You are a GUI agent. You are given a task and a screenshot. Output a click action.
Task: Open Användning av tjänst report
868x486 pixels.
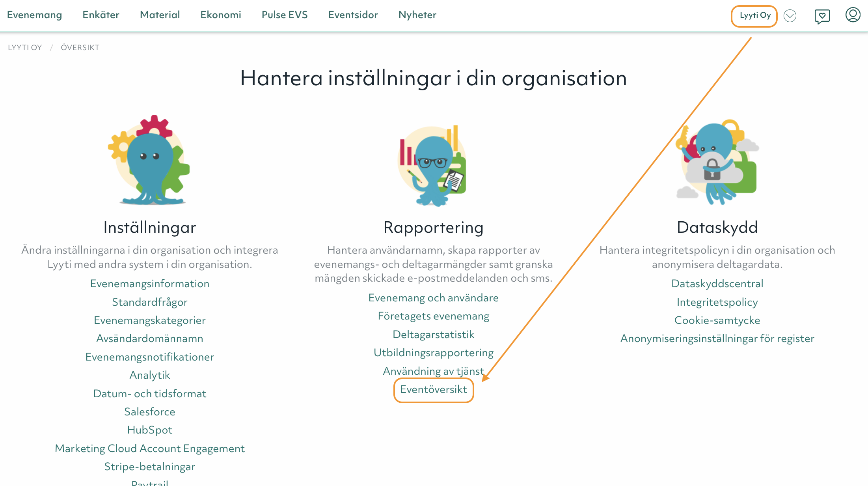point(434,371)
